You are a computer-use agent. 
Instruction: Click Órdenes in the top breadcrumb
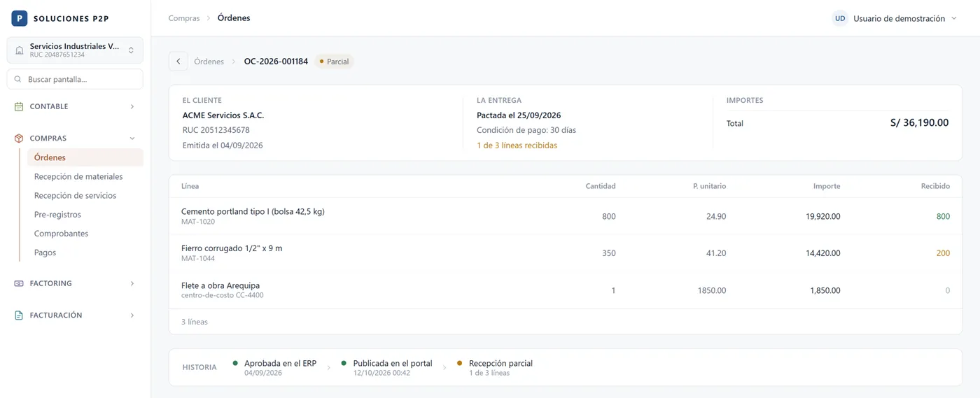[x=234, y=18]
